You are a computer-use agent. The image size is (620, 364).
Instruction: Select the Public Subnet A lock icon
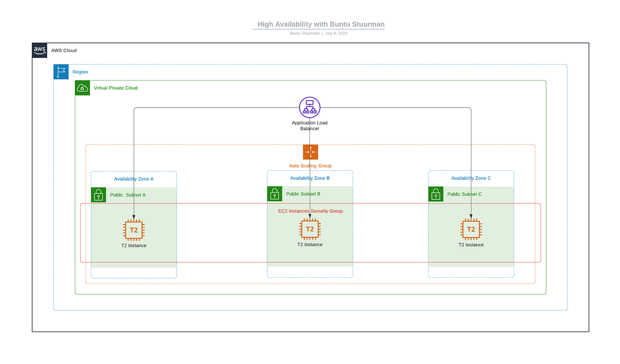coord(98,195)
